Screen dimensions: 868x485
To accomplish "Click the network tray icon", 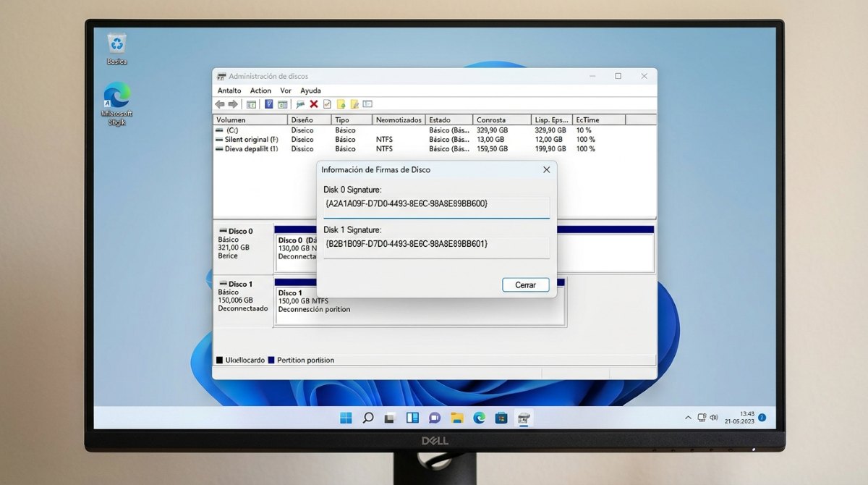I will [701, 418].
